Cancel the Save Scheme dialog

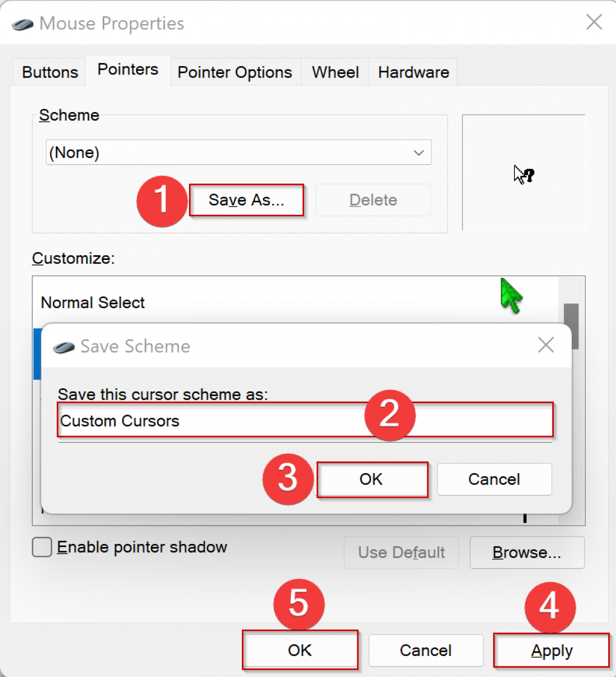[x=494, y=479]
